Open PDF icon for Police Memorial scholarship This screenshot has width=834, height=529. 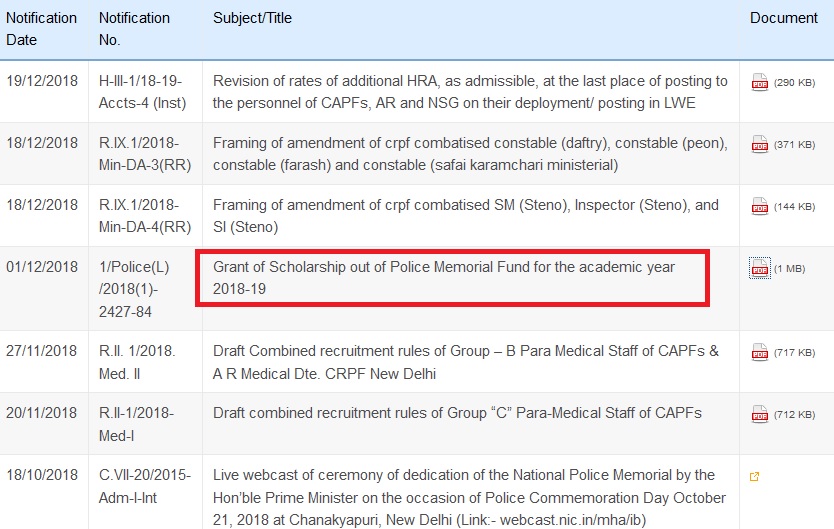(760, 268)
